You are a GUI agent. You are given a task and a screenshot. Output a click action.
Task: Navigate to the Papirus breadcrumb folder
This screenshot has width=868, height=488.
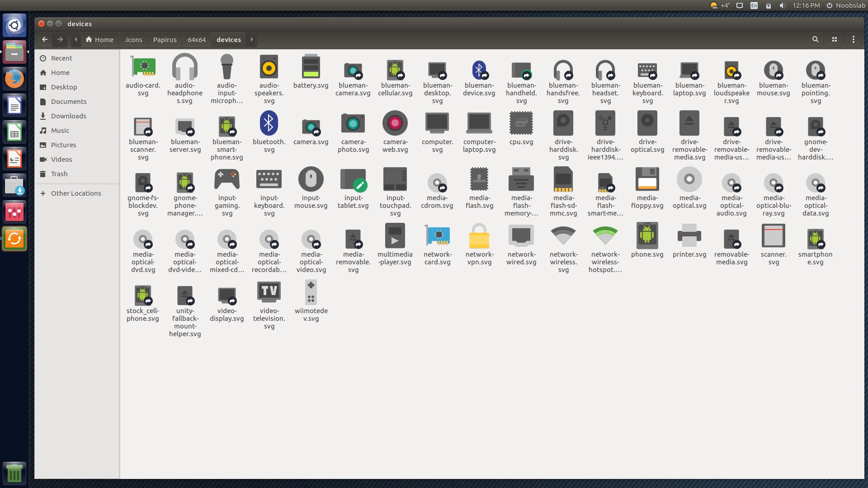(165, 39)
